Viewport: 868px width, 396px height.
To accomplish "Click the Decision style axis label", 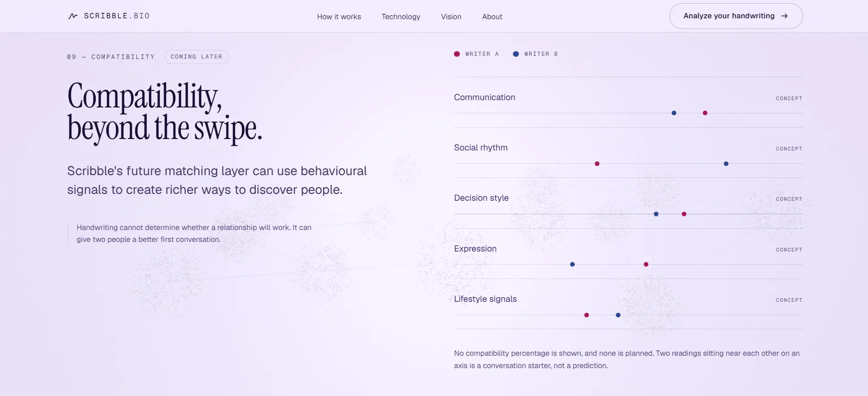I will pyautogui.click(x=481, y=198).
